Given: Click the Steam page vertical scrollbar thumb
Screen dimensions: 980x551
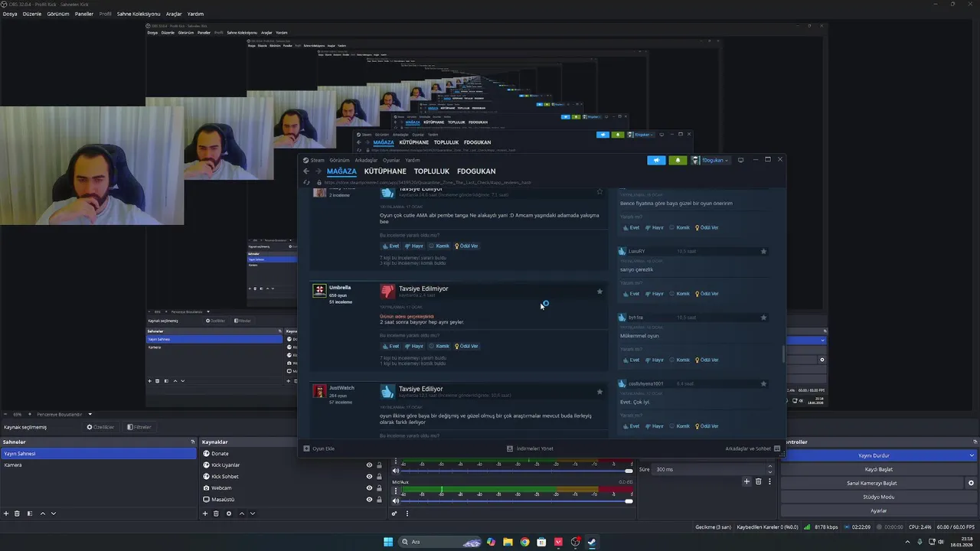Looking at the screenshot, I should point(782,354).
